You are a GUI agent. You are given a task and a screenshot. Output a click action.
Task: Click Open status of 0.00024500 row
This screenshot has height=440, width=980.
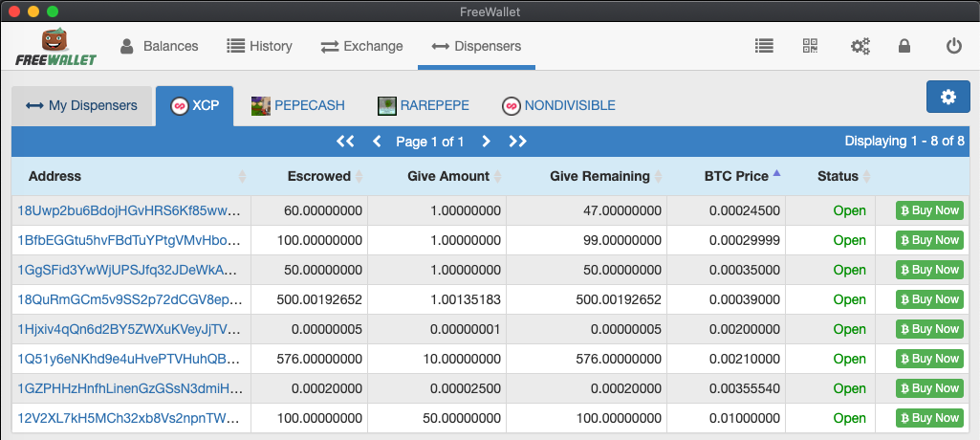(849, 210)
